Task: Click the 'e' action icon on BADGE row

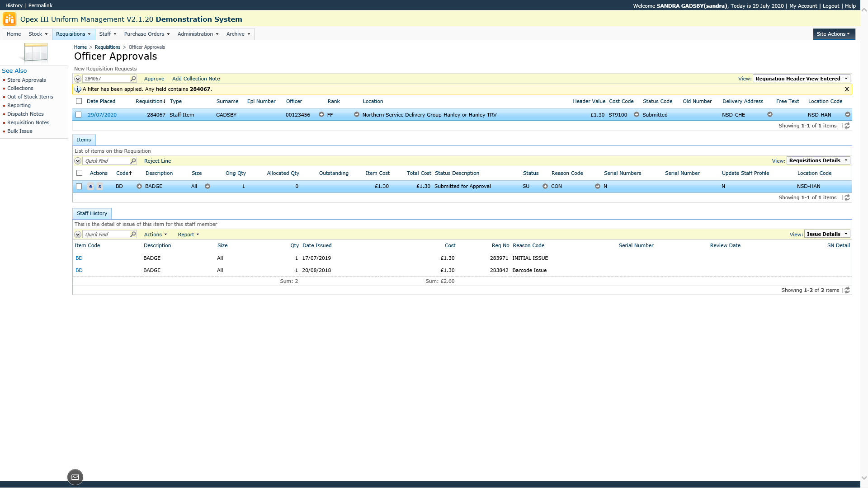Action: tap(90, 187)
